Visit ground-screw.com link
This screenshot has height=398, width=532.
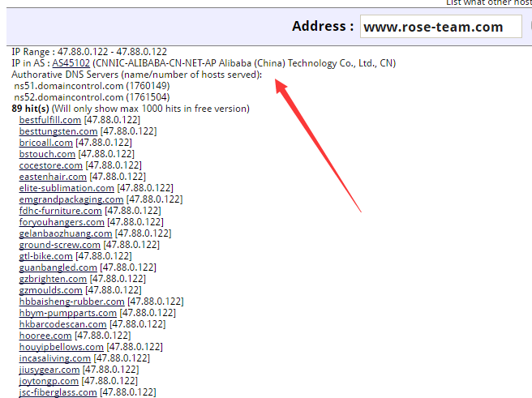(60, 245)
